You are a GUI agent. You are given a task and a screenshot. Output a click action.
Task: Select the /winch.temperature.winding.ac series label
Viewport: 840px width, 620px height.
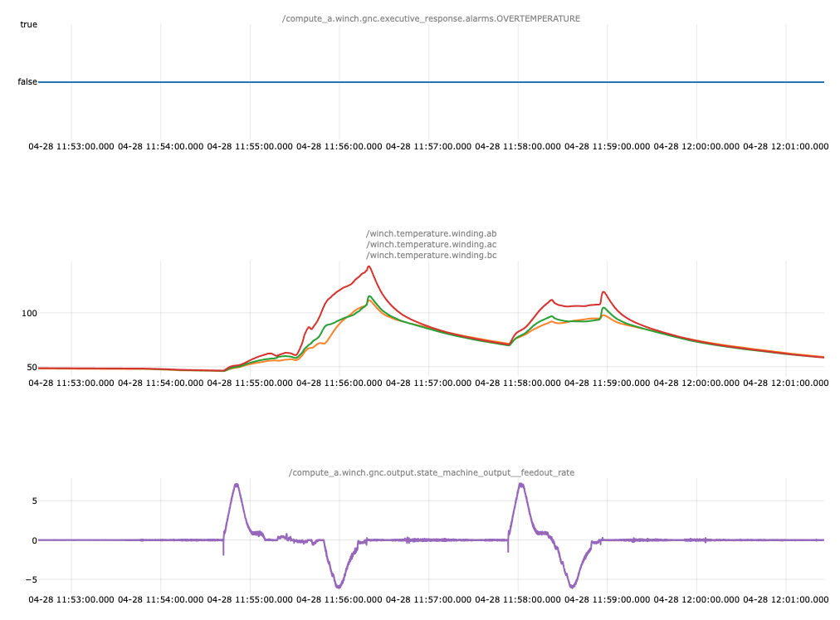(432, 244)
